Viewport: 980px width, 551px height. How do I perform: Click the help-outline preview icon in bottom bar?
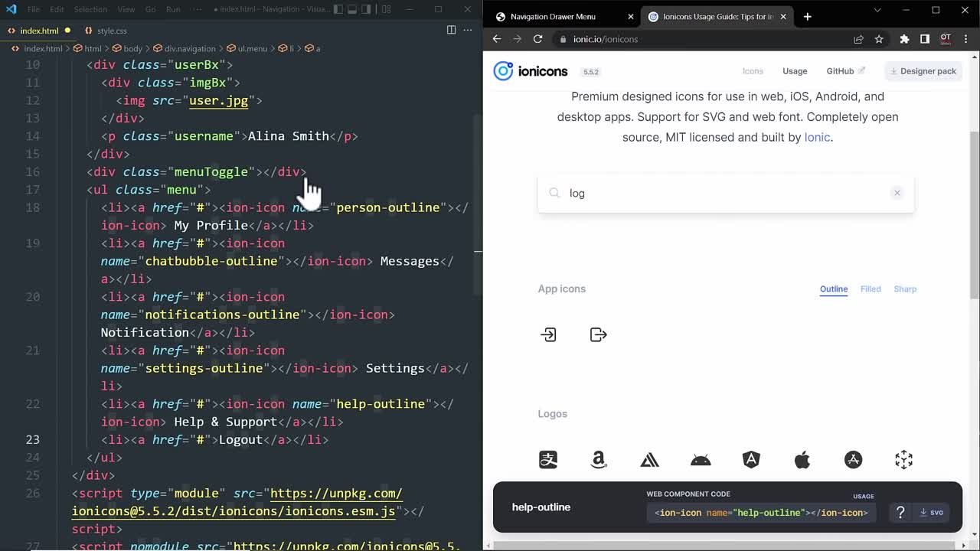point(900,513)
